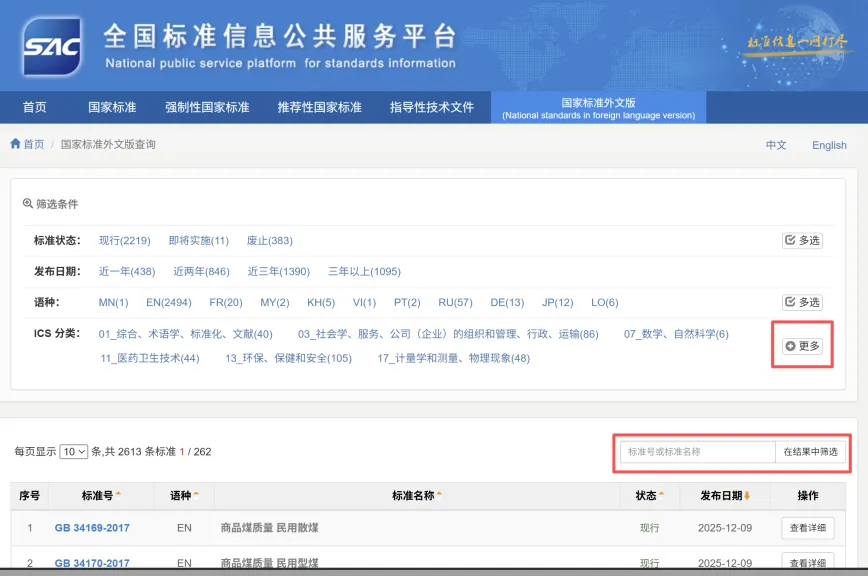Filter by status 废止(383)
The height and width of the screenshot is (576, 868).
tap(270, 240)
